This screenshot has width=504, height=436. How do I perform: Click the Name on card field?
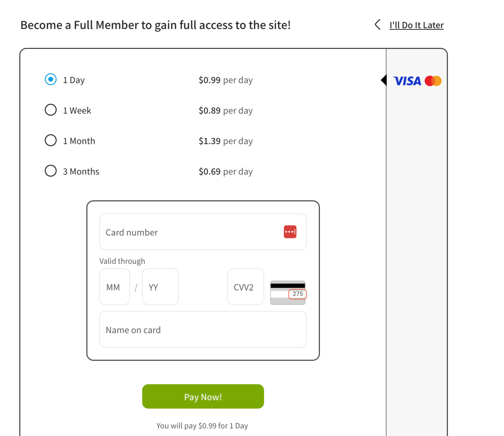203,329
